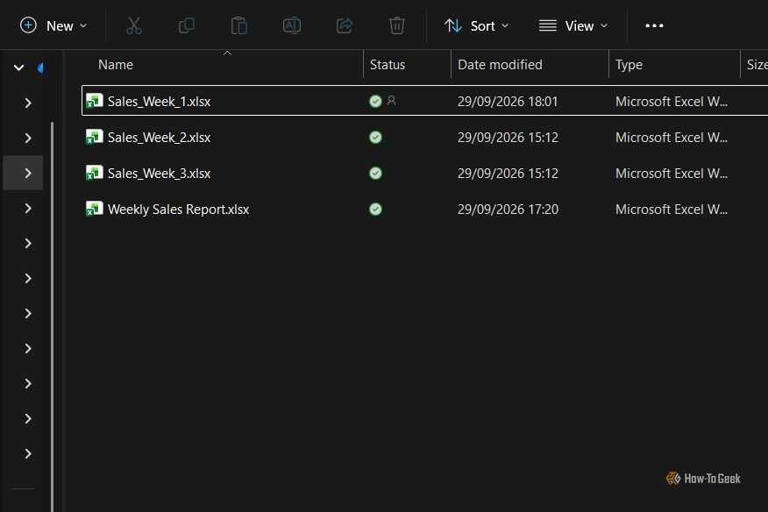The height and width of the screenshot is (512, 768).
Task: Click the Type cell of Sales_Week_1.xlsx
Action: click(x=672, y=101)
